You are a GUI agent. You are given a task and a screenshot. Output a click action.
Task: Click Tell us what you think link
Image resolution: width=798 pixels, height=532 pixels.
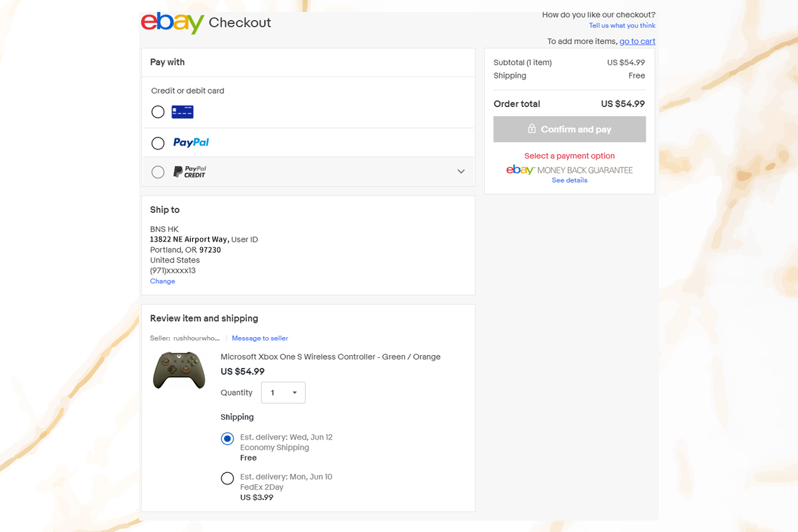[622, 26]
